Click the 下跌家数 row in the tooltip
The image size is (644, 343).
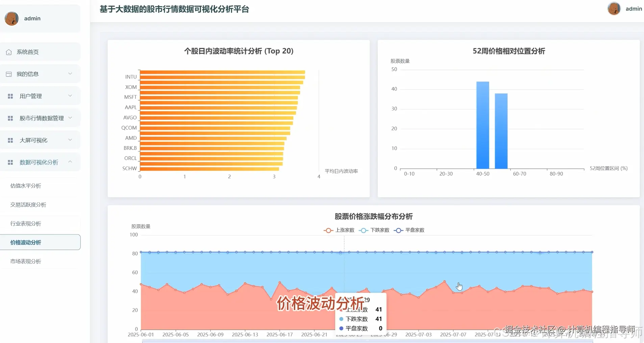[x=361, y=319]
